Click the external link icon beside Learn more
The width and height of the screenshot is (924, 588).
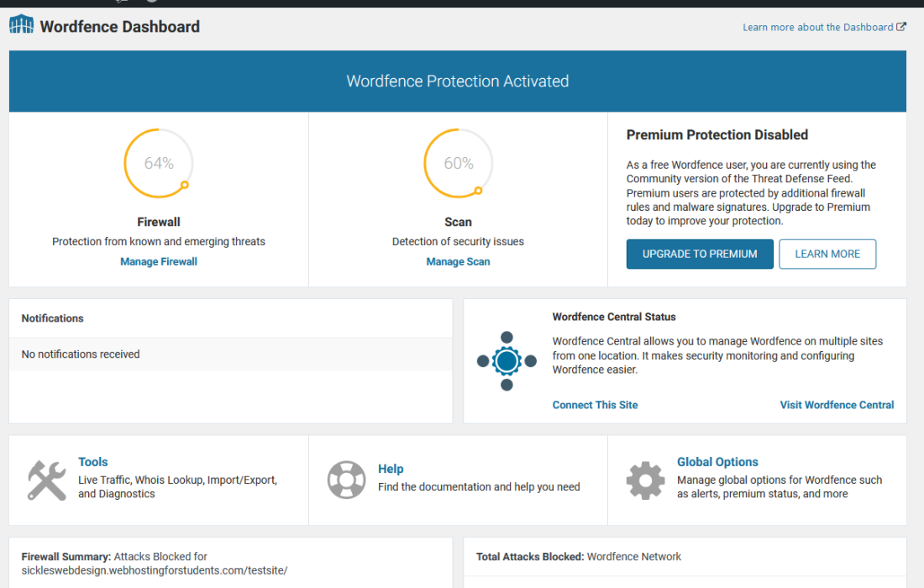901,27
